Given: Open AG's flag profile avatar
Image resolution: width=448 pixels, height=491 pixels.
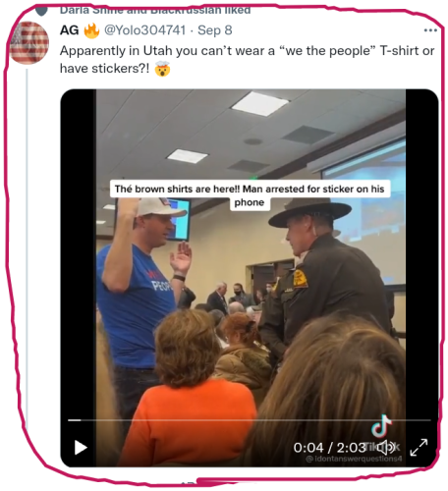Looking at the screenshot, I should (29, 42).
